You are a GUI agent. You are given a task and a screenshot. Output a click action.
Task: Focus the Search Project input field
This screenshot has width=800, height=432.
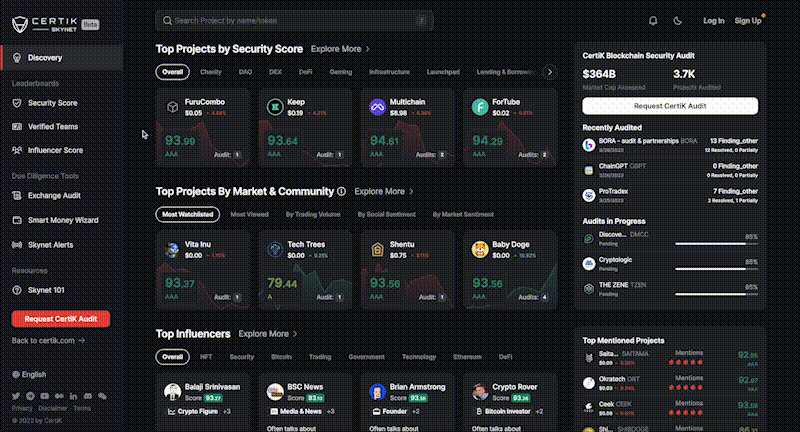(295, 21)
